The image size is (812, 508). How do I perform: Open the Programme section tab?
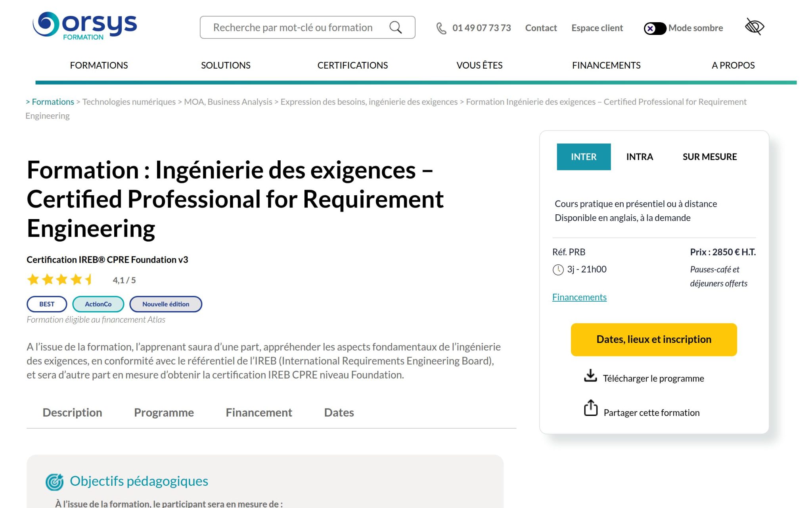(x=164, y=413)
